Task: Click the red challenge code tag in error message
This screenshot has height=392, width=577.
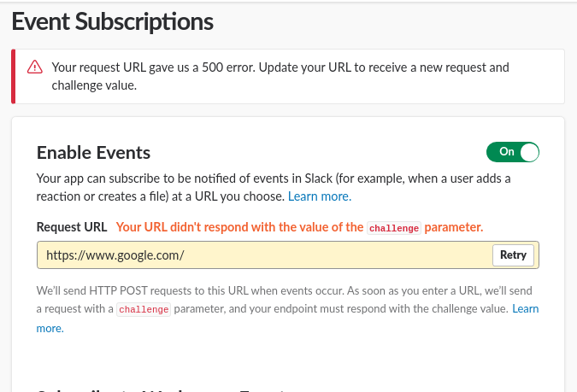Action: tap(394, 228)
